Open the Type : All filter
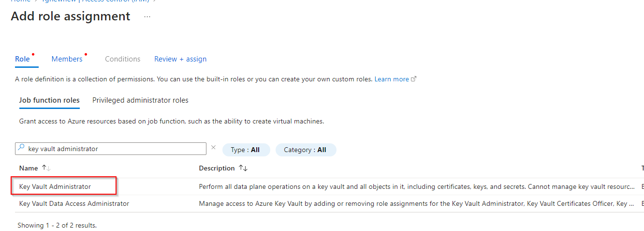The height and width of the screenshot is (231, 644). pyautogui.click(x=245, y=150)
